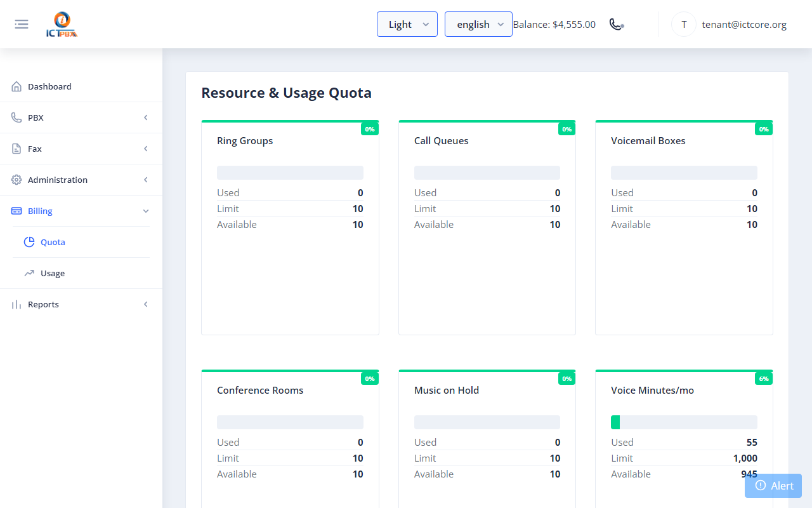Expand the PBX menu chevron
The width and height of the screenshot is (812, 508).
pos(146,117)
